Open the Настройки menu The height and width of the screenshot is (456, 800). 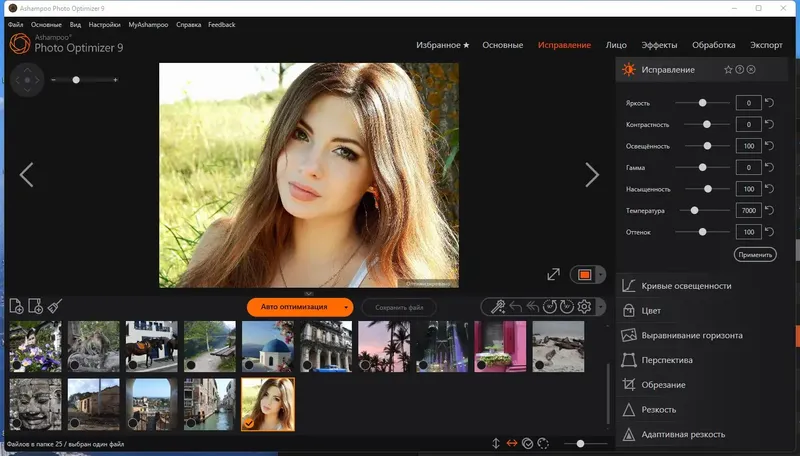tap(105, 24)
